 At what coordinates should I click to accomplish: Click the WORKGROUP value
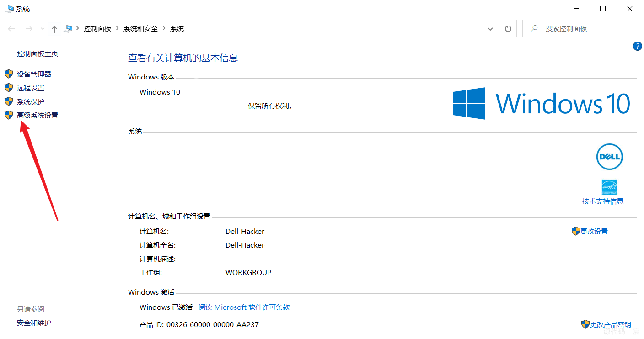pos(248,272)
